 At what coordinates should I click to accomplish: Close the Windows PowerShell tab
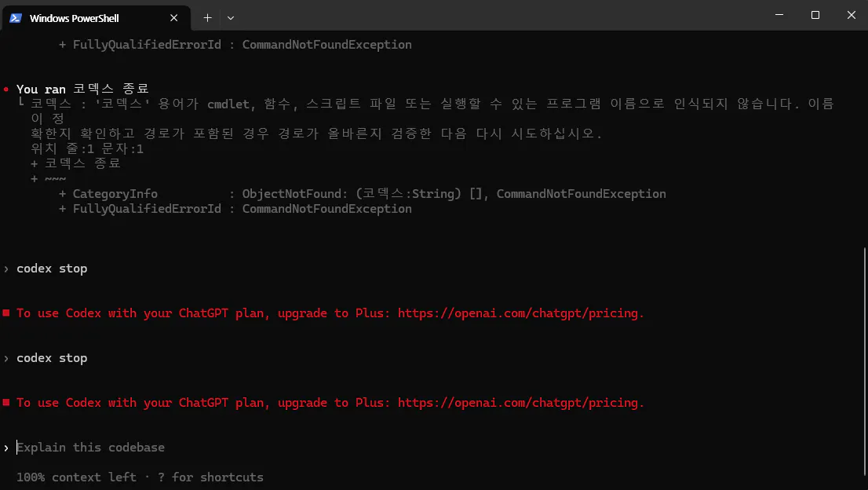point(173,18)
